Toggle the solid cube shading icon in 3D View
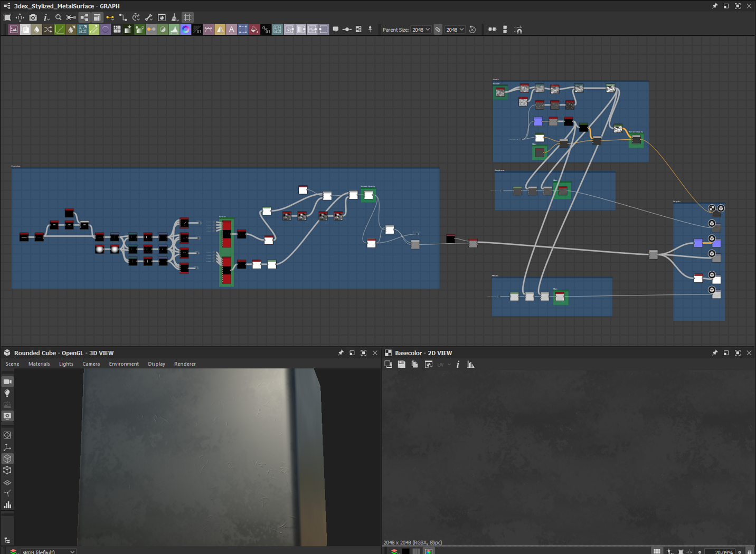The height and width of the screenshot is (554, 756). pyautogui.click(x=7, y=459)
